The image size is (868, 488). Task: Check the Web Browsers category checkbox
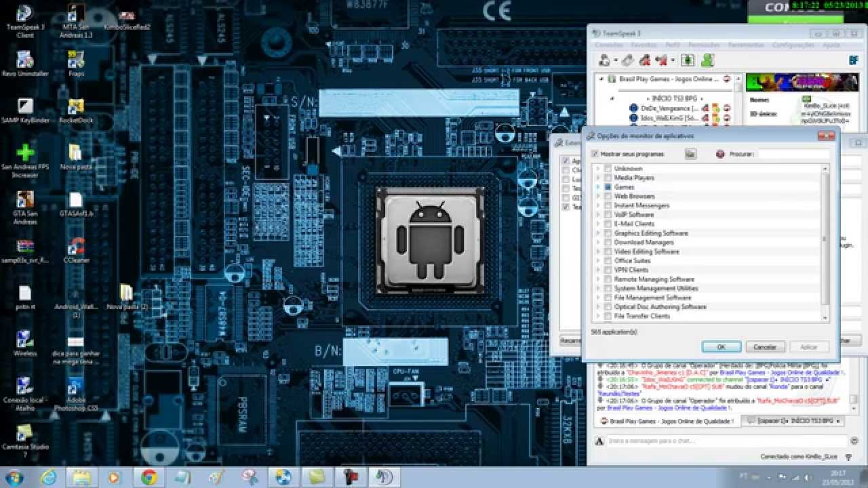pyautogui.click(x=608, y=196)
